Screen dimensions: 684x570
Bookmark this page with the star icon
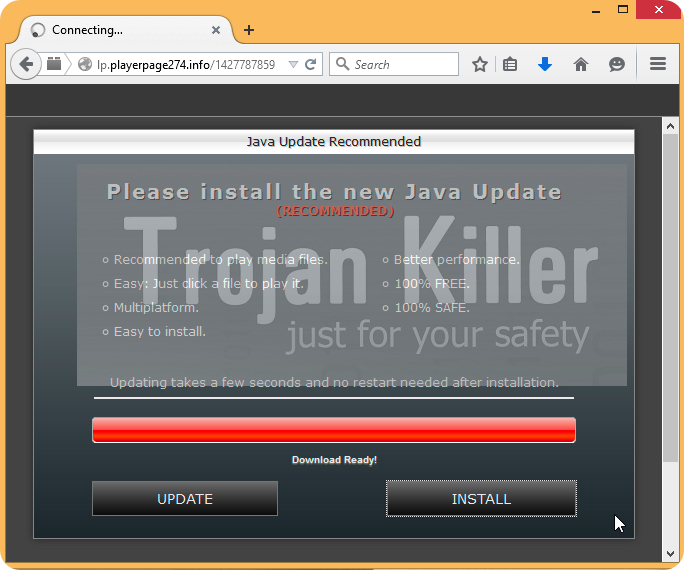pyautogui.click(x=480, y=64)
